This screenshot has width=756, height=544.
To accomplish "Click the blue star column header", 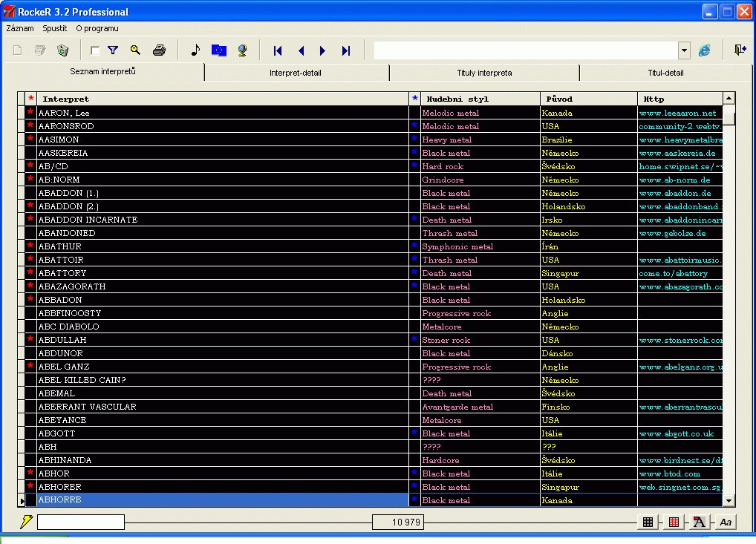I will click(x=414, y=99).
